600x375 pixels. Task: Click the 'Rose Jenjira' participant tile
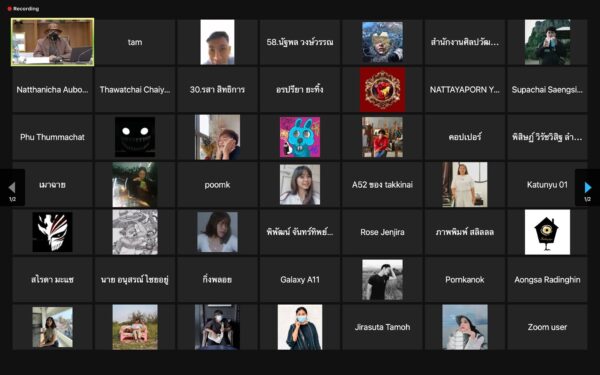382,232
